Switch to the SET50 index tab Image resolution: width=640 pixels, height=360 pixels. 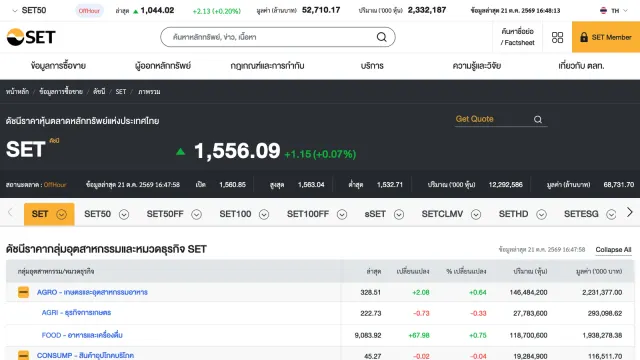click(98, 214)
